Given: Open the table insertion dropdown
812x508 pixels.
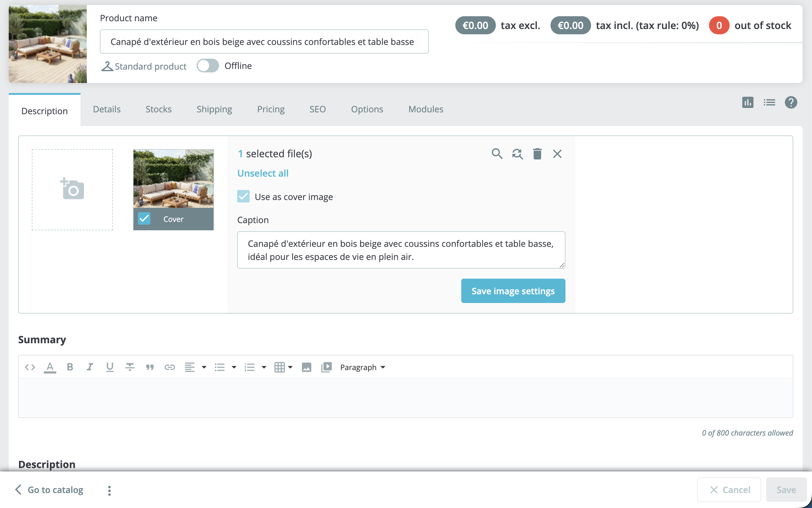Looking at the screenshot, I should point(291,367).
